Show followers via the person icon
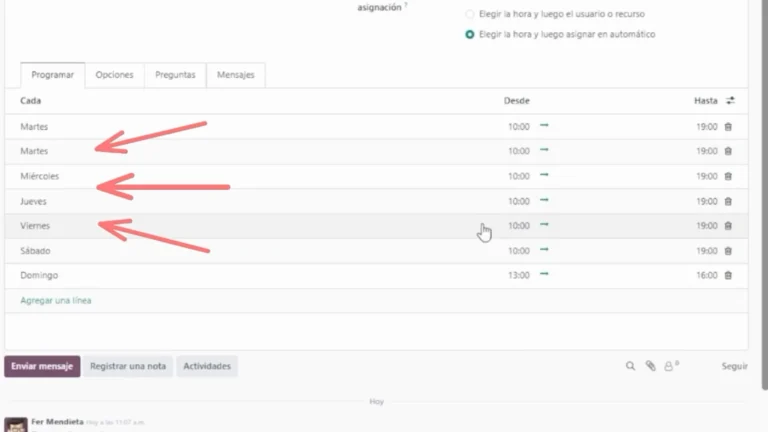The image size is (768, 432). [x=670, y=366]
